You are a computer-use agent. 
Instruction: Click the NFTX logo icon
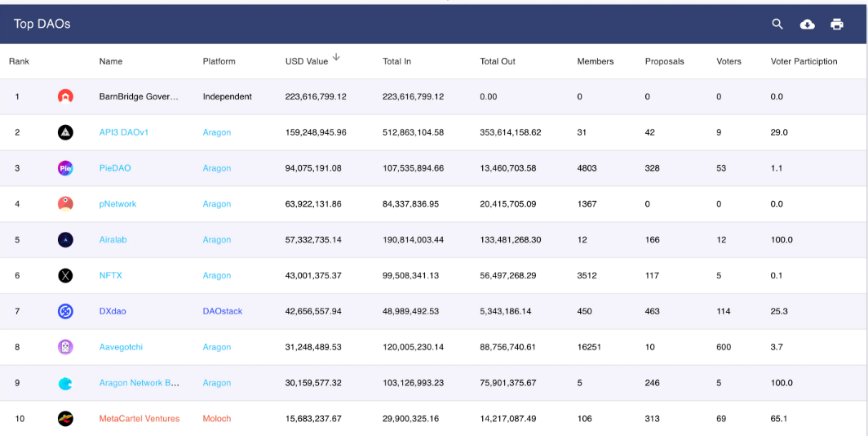pos(65,275)
